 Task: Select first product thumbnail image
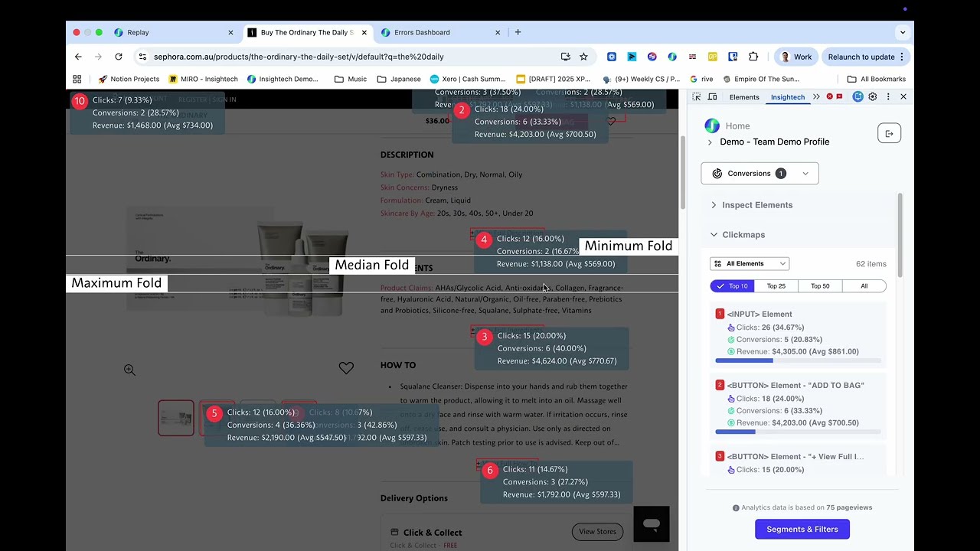click(176, 418)
